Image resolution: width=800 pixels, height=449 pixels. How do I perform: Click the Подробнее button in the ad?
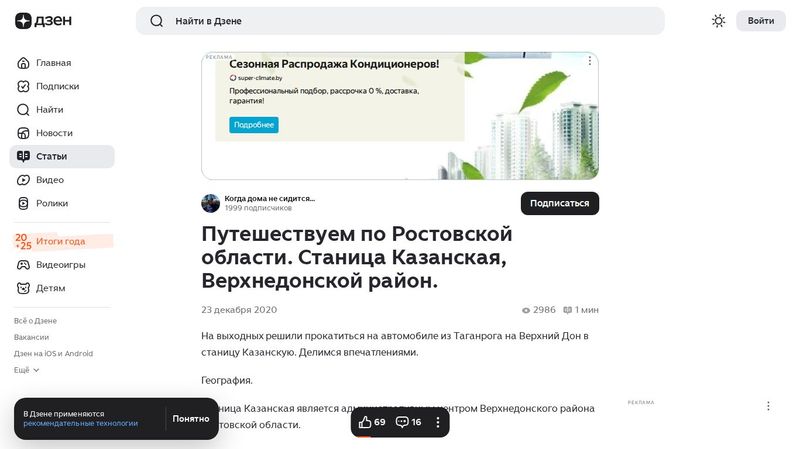[253, 125]
